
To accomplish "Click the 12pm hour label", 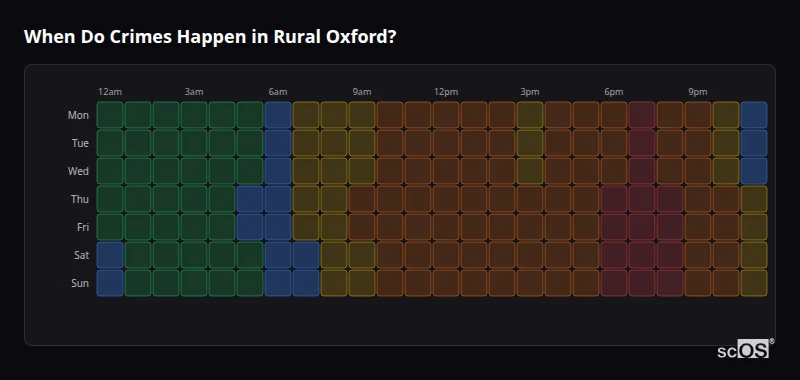I will (x=446, y=92).
